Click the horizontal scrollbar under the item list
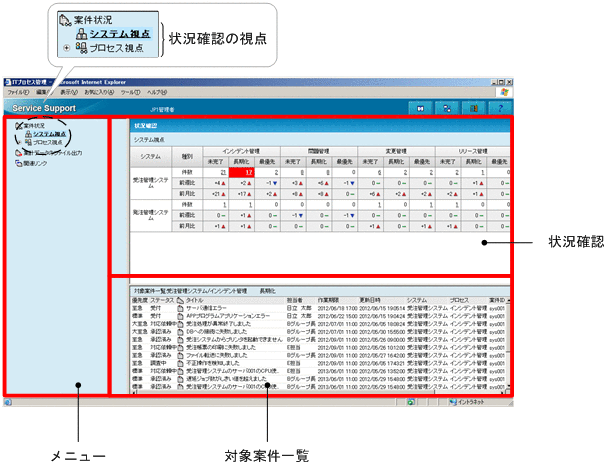 pos(319,392)
